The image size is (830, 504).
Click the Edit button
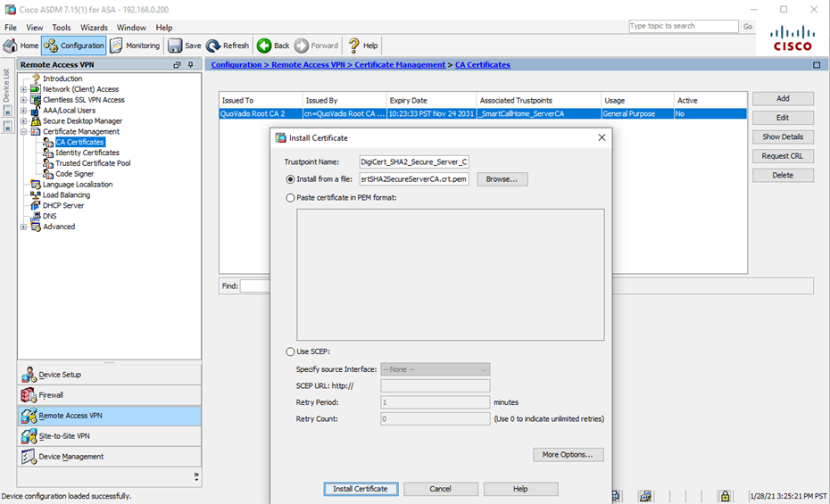click(x=783, y=118)
